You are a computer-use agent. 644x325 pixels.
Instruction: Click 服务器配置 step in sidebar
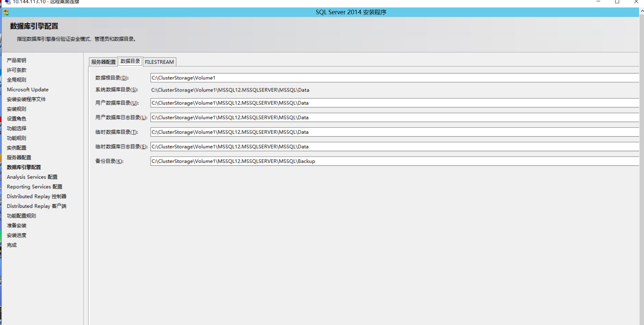tap(19, 157)
